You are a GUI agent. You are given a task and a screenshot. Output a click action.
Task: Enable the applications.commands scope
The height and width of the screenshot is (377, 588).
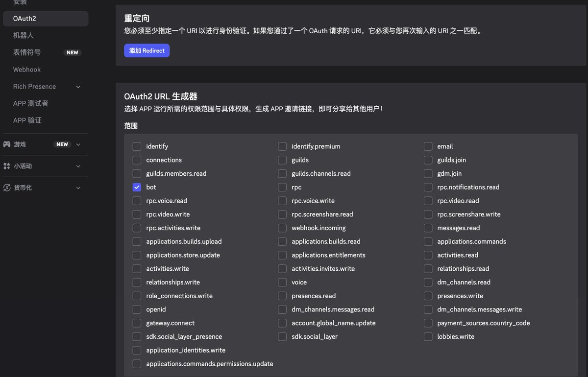click(x=428, y=241)
